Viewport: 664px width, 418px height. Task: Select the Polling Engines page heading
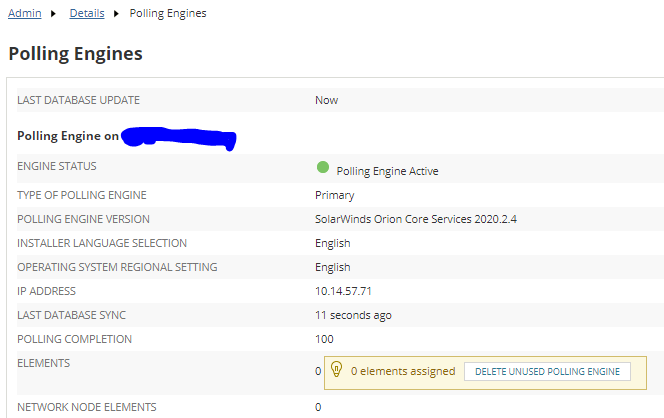click(x=75, y=54)
